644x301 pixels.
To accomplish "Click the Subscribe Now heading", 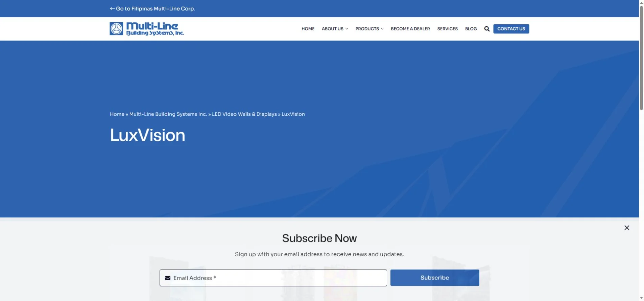I will point(319,238).
